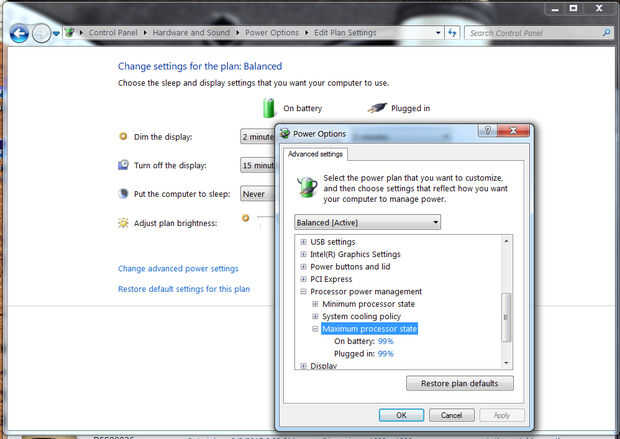This screenshot has height=439, width=620.
Task: Expand System cooling policy node
Action: (x=315, y=316)
